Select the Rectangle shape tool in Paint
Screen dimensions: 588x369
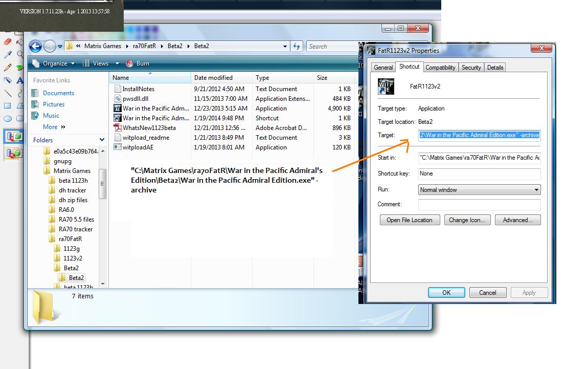[7, 106]
